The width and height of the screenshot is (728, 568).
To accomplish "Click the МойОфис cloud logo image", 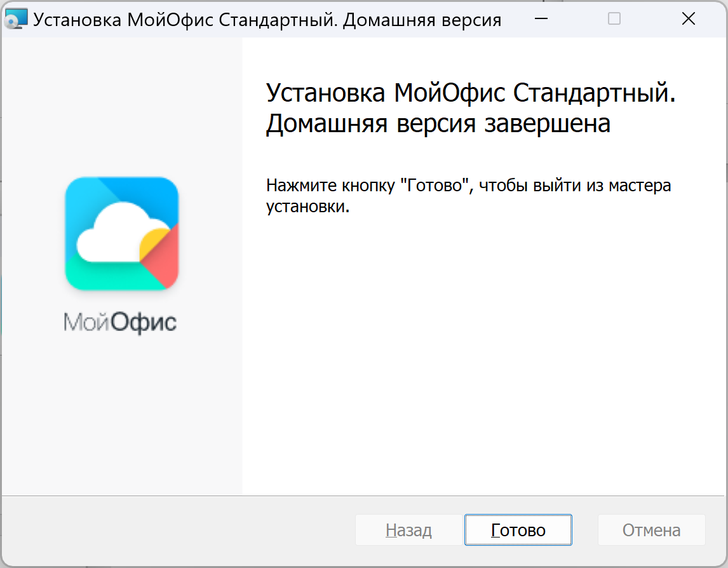I will click(121, 233).
